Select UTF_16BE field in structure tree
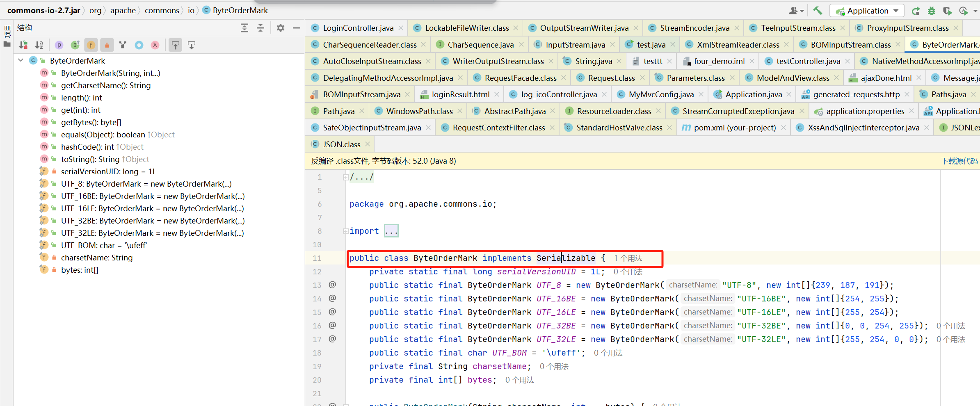This screenshot has width=980, height=406. 153,196
